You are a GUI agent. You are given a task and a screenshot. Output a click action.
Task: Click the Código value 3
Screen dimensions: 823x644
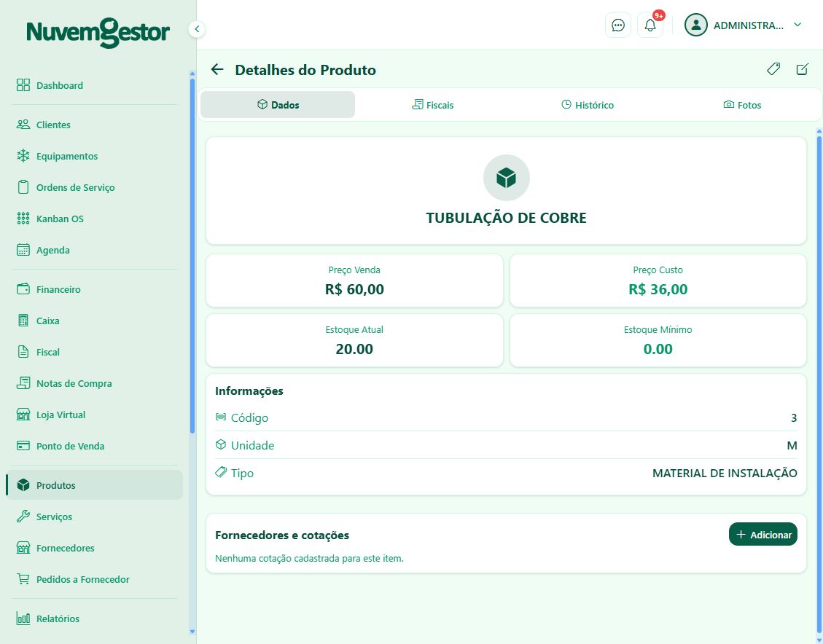(x=794, y=418)
